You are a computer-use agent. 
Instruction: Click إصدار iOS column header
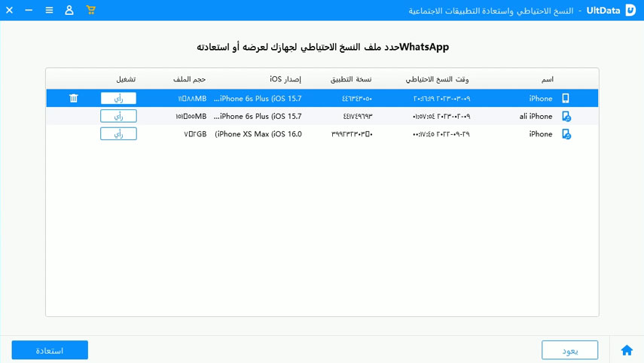285,79
